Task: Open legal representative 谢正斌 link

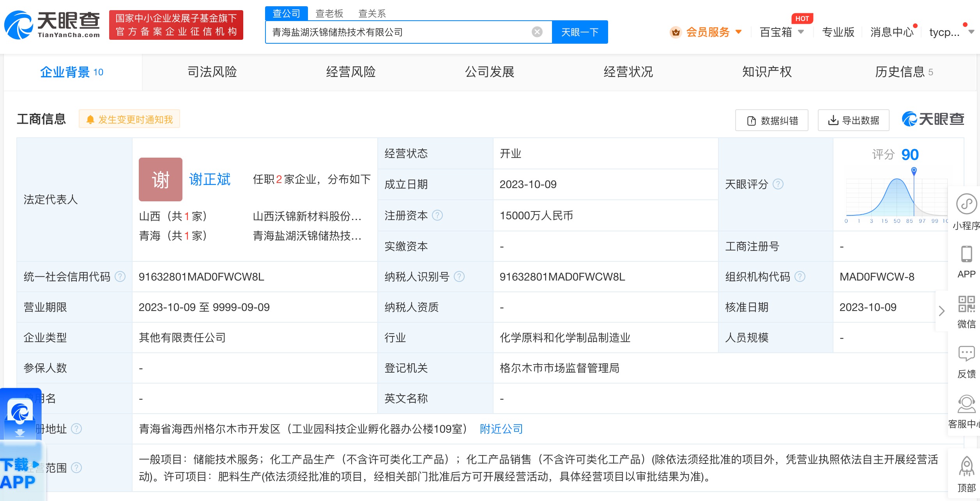Action: point(210,179)
